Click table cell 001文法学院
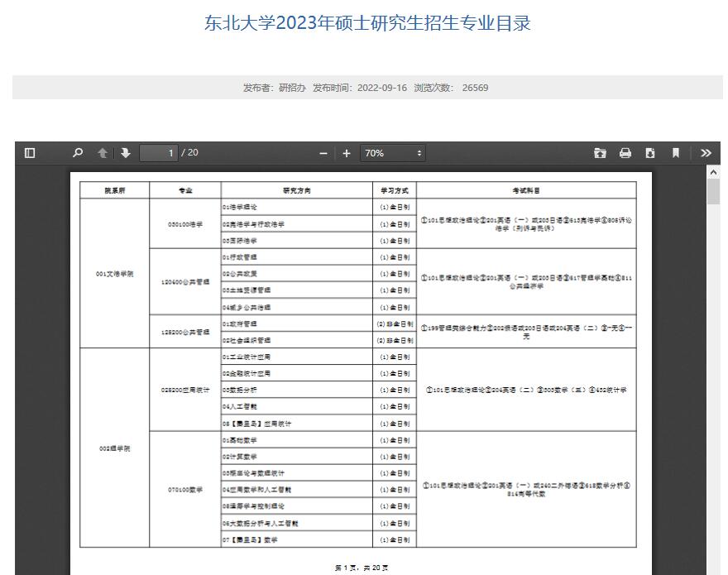Image resolution: width=728 pixels, height=575 pixels. click(x=115, y=274)
